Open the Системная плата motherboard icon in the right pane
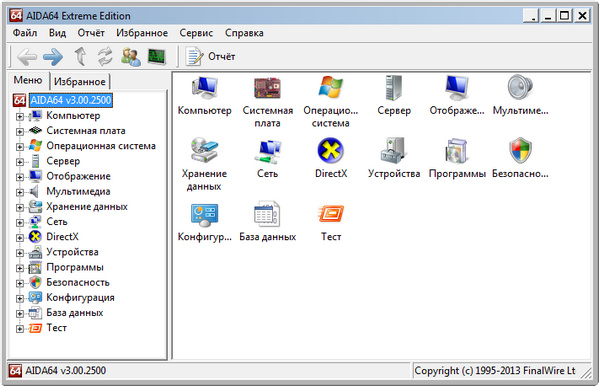 (267, 88)
